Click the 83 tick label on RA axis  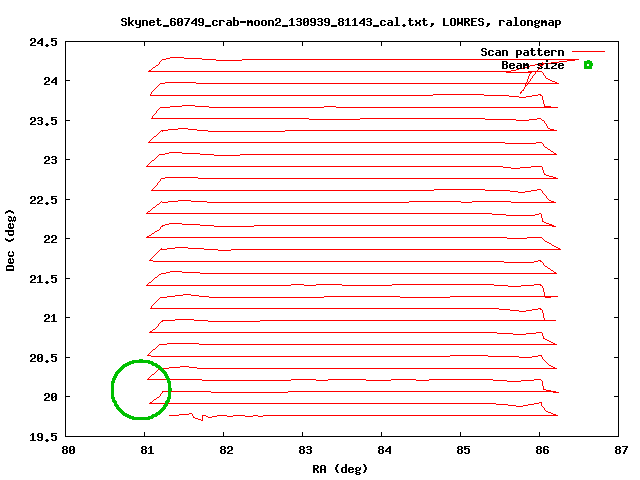[x=305, y=450]
